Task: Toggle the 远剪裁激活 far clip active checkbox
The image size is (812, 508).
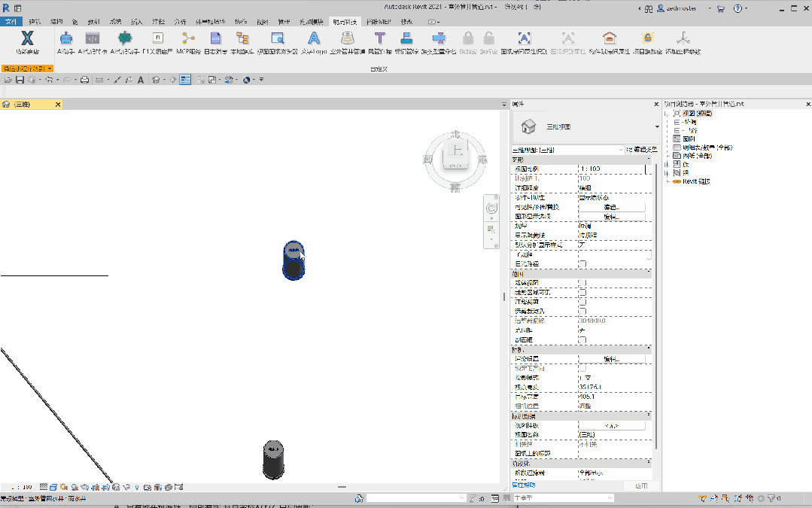Action: point(582,312)
